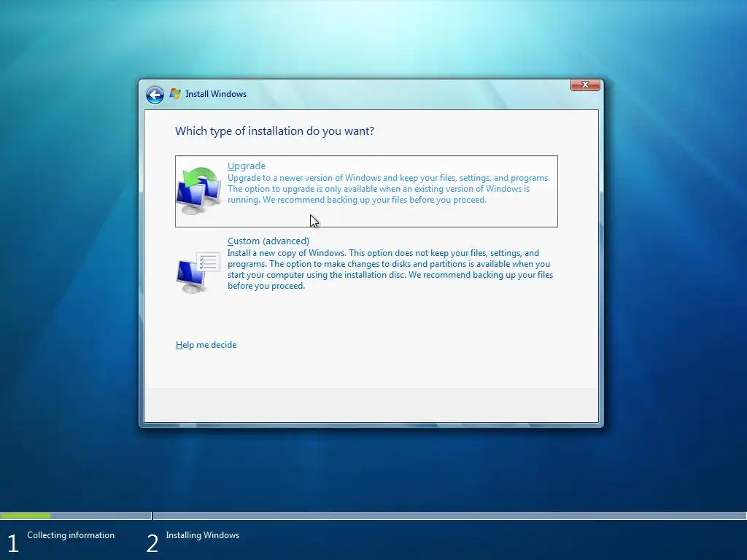This screenshot has width=747, height=560.
Task: Click the 'Install Windows' title text
Action: coord(216,94)
